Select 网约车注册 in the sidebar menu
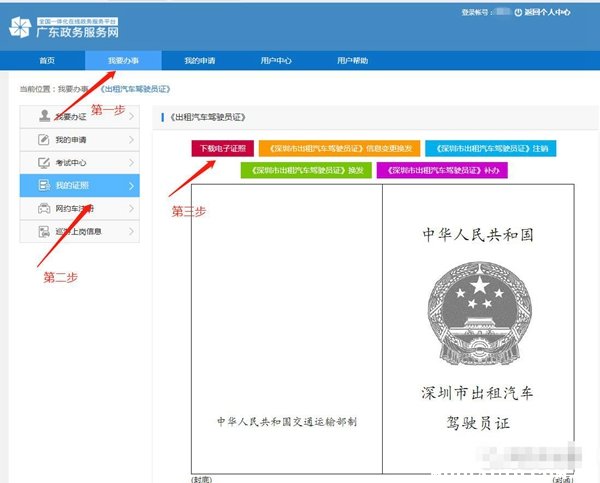600x483 pixels. point(80,209)
